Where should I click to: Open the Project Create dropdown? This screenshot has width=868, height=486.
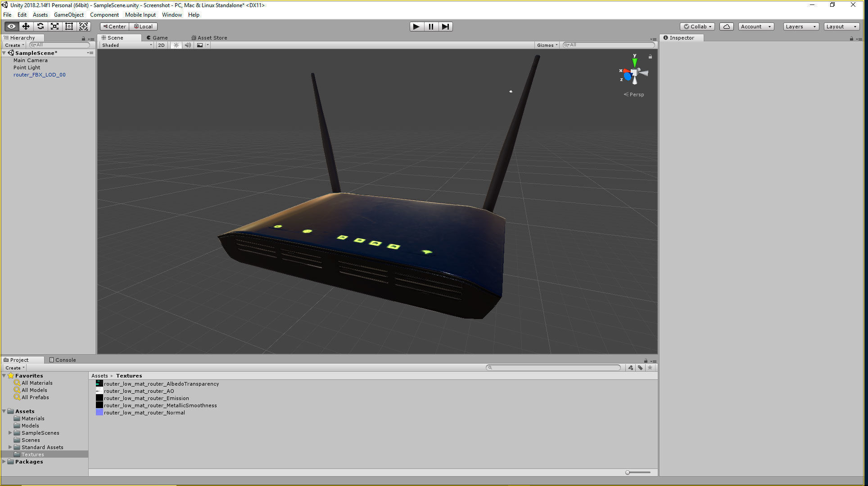(x=14, y=368)
